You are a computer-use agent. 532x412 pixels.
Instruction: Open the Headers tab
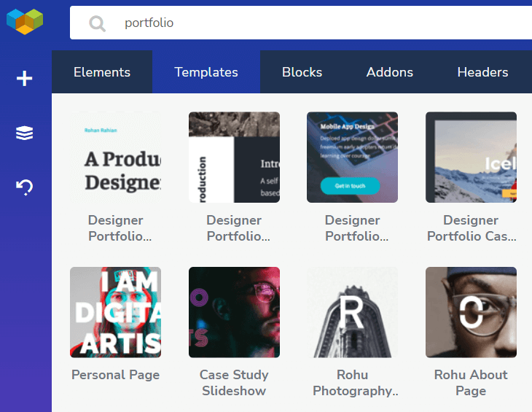point(482,72)
